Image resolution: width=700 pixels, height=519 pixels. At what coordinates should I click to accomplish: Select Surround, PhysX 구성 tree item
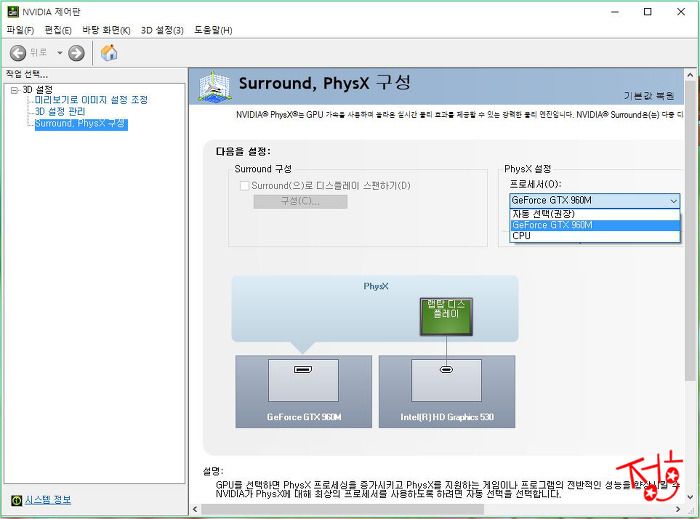coord(81,124)
